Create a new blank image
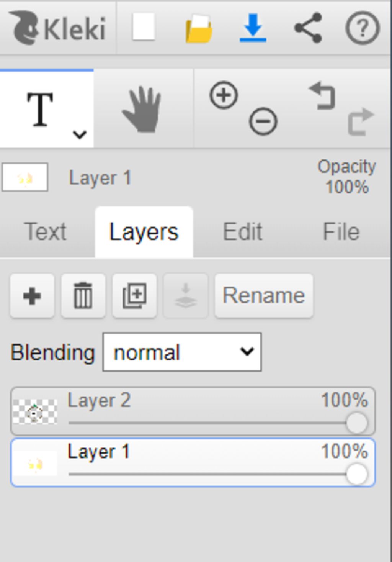Image resolution: width=392 pixels, height=562 pixels. click(144, 27)
